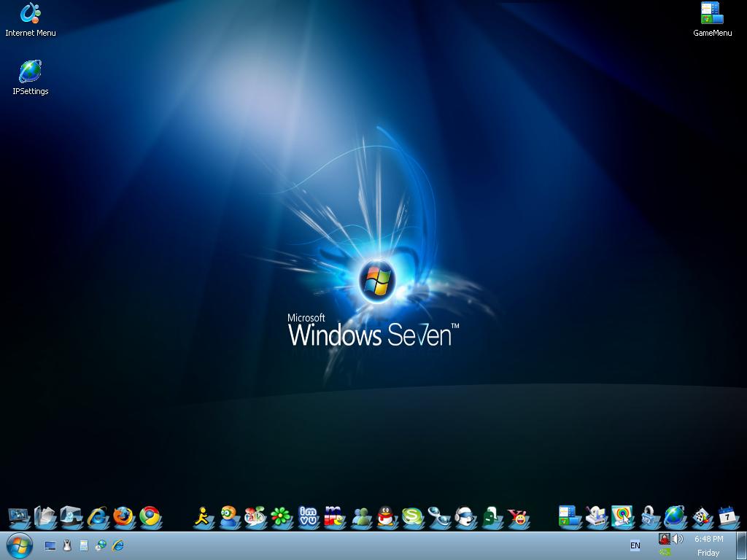Screen dimensions: 747x560
Task: Open the rainbow target cursor dock icon
Action: (622, 518)
